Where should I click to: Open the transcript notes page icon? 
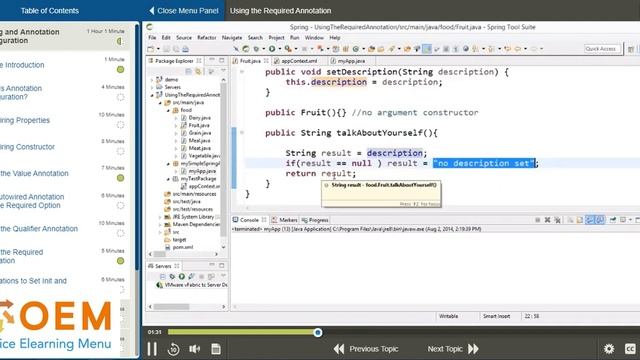(x=216, y=349)
